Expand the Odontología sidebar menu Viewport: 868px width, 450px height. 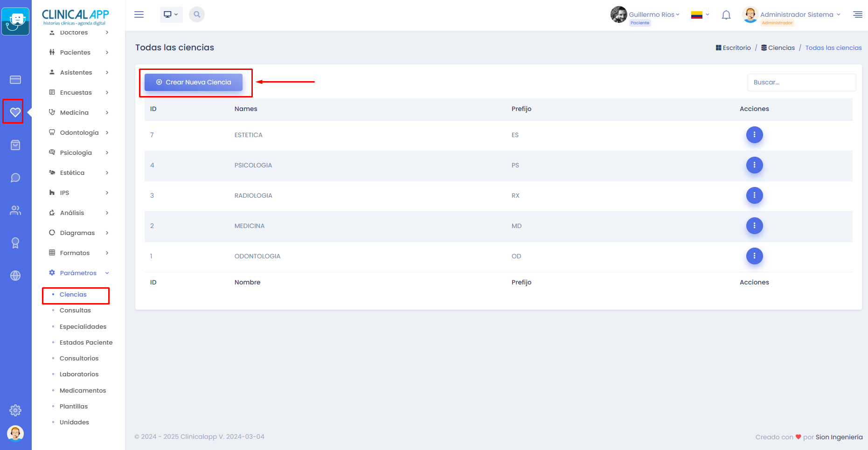pyautogui.click(x=79, y=132)
